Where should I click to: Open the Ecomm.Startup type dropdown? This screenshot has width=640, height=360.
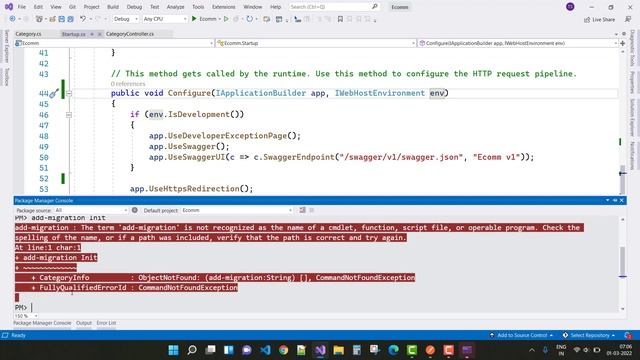(x=316, y=43)
